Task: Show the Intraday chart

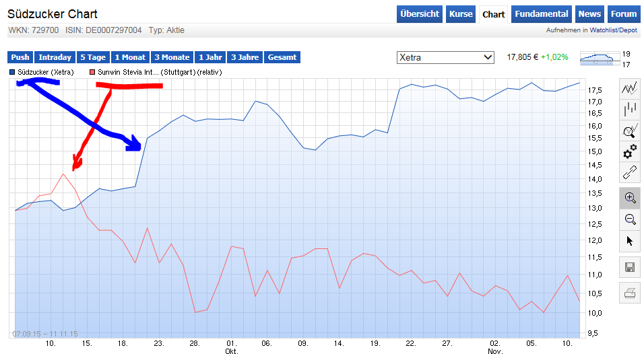Action: [x=55, y=57]
